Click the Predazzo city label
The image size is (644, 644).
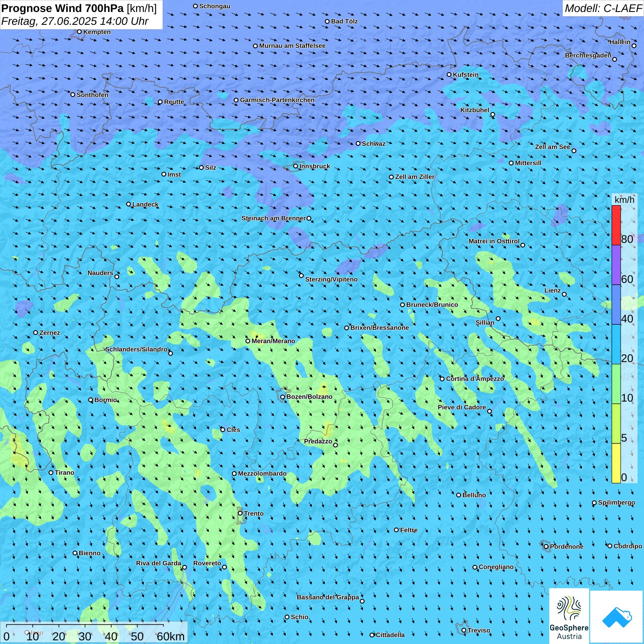point(318,441)
